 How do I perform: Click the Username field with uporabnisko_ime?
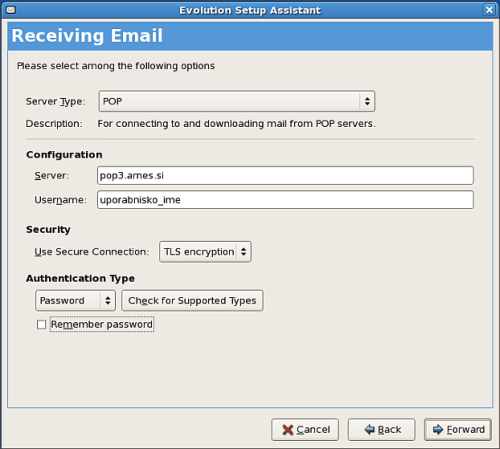click(x=285, y=200)
